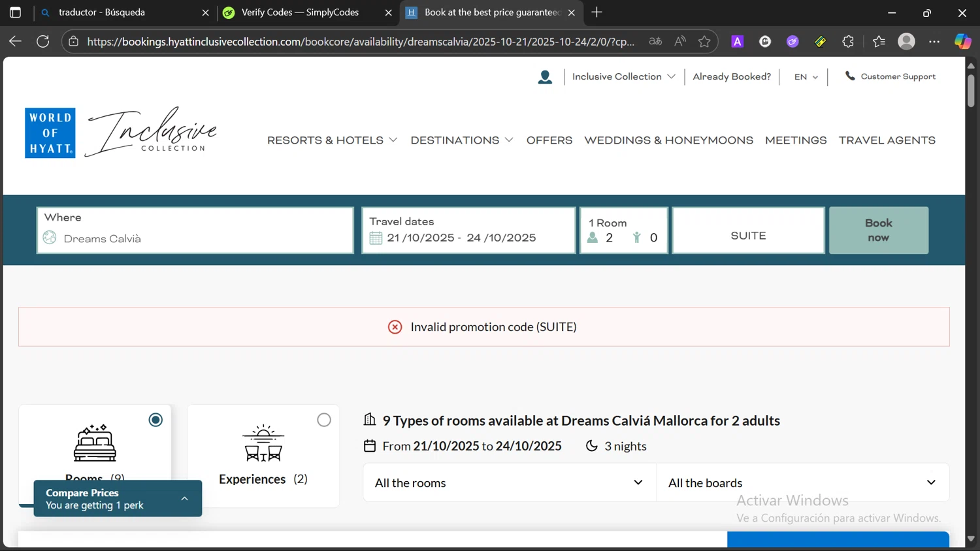Open the All the boards dropdown
The height and width of the screenshot is (551, 980).
click(803, 482)
